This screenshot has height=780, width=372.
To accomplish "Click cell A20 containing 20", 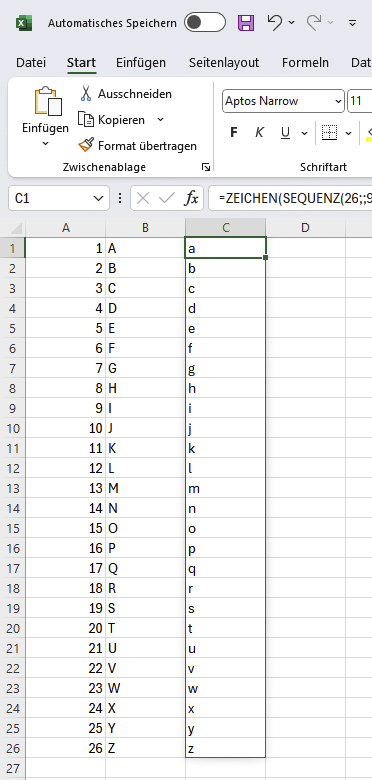I will 65,628.
